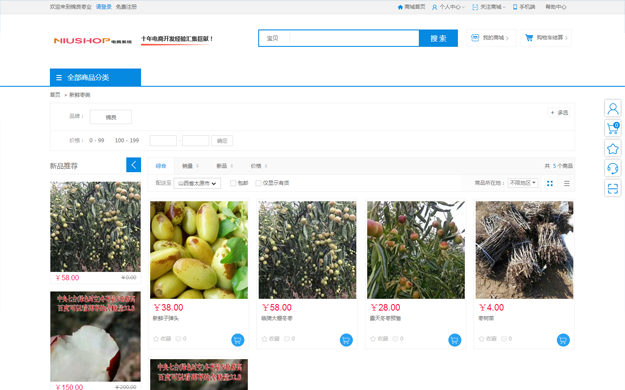Open the sidebar recommended product image priced ¥150.00
Screen dimensions: 625x390
95,336
